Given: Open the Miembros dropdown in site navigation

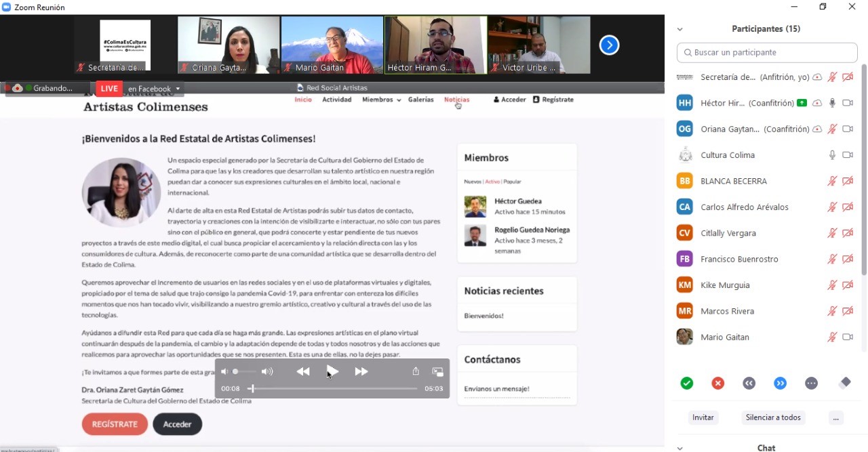Looking at the screenshot, I should pos(381,100).
